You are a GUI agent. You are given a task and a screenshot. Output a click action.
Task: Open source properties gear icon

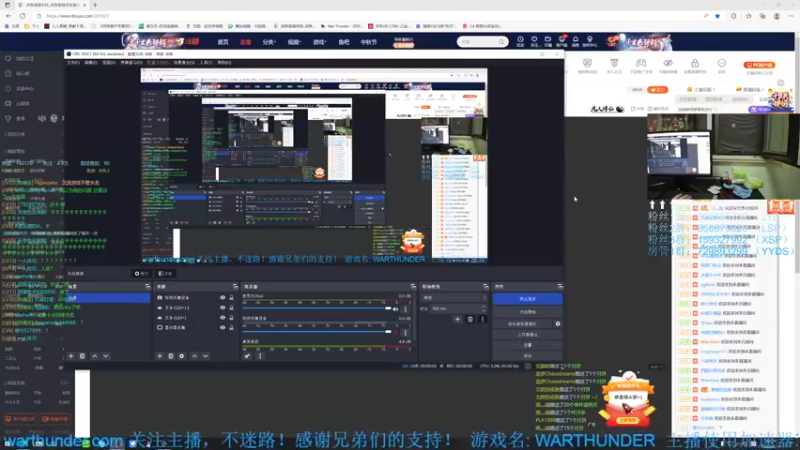click(182, 356)
